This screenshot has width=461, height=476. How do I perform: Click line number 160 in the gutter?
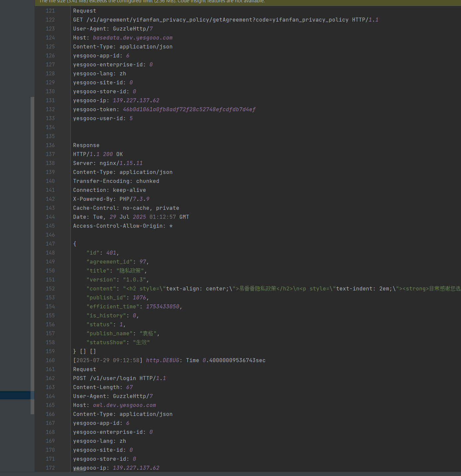[x=50, y=360]
